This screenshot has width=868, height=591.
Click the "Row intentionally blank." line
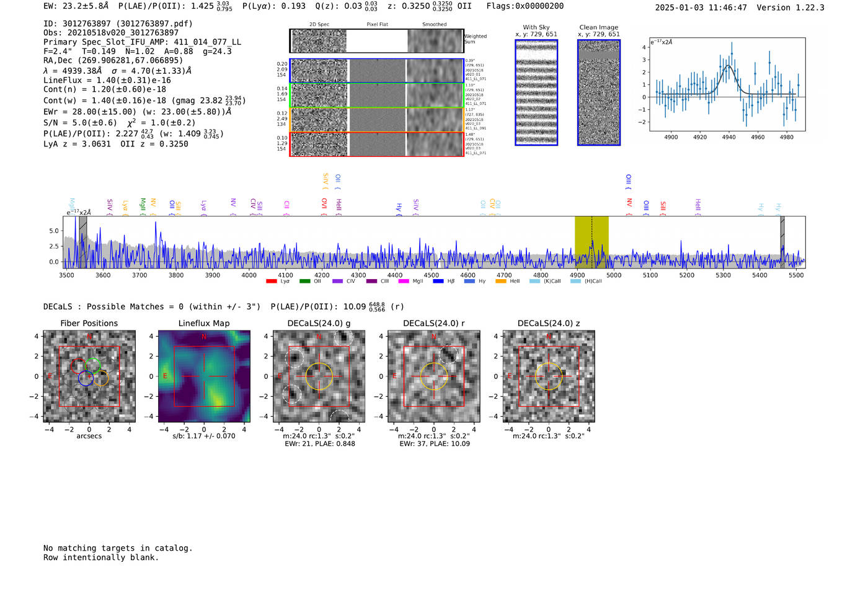pyautogui.click(x=101, y=558)
